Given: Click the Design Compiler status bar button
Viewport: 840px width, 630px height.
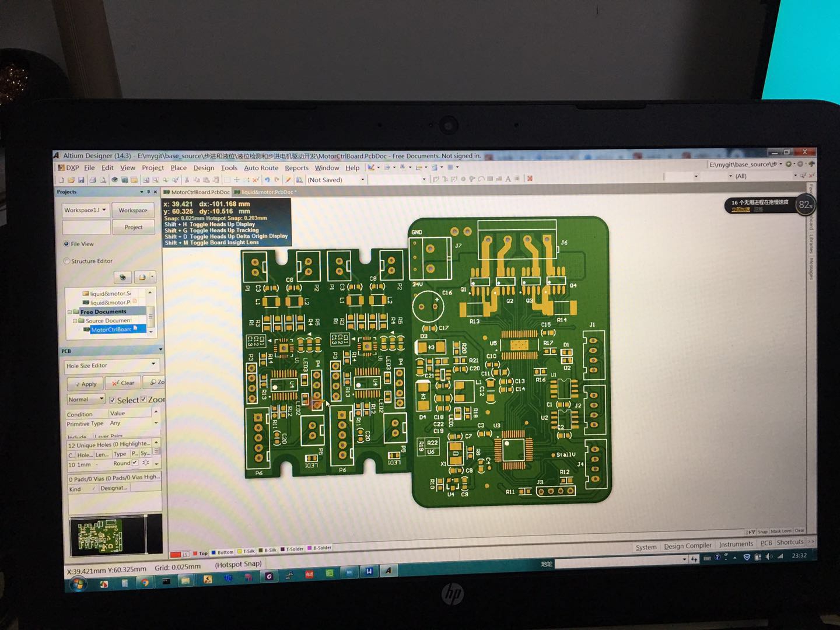Looking at the screenshot, I should pos(687,546).
